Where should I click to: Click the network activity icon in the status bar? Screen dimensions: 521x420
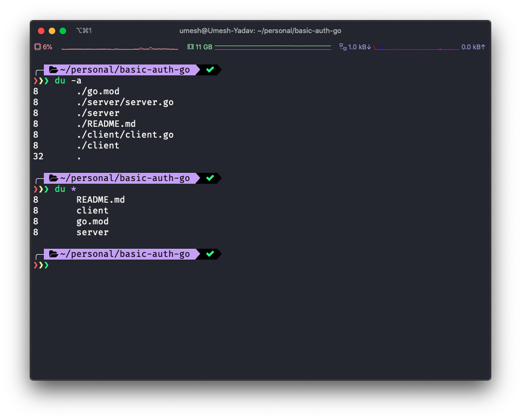343,47
